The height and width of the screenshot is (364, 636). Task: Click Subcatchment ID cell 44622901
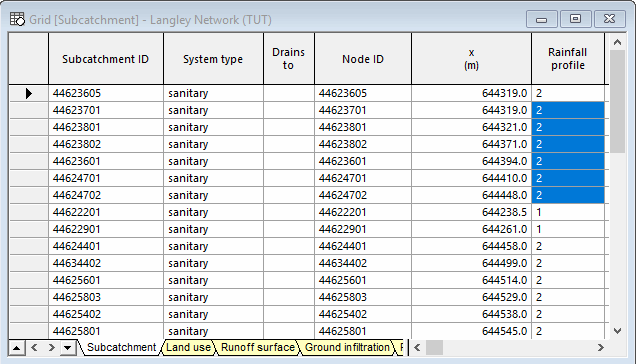(x=106, y=229)
